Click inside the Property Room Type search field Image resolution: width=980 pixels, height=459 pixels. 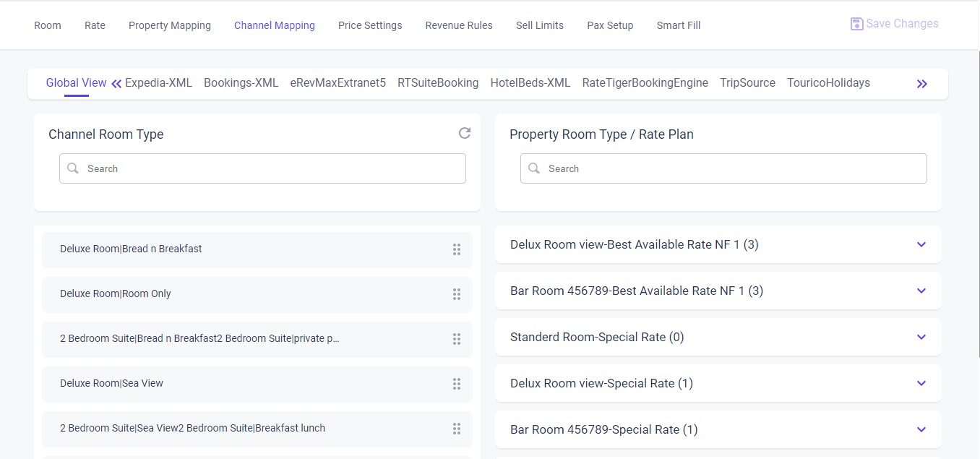723,168
